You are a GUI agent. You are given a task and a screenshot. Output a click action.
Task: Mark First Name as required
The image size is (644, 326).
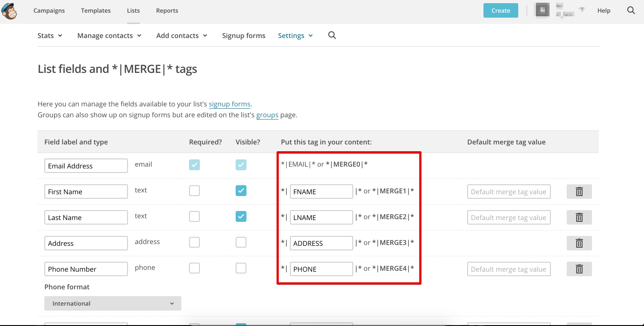194,191
